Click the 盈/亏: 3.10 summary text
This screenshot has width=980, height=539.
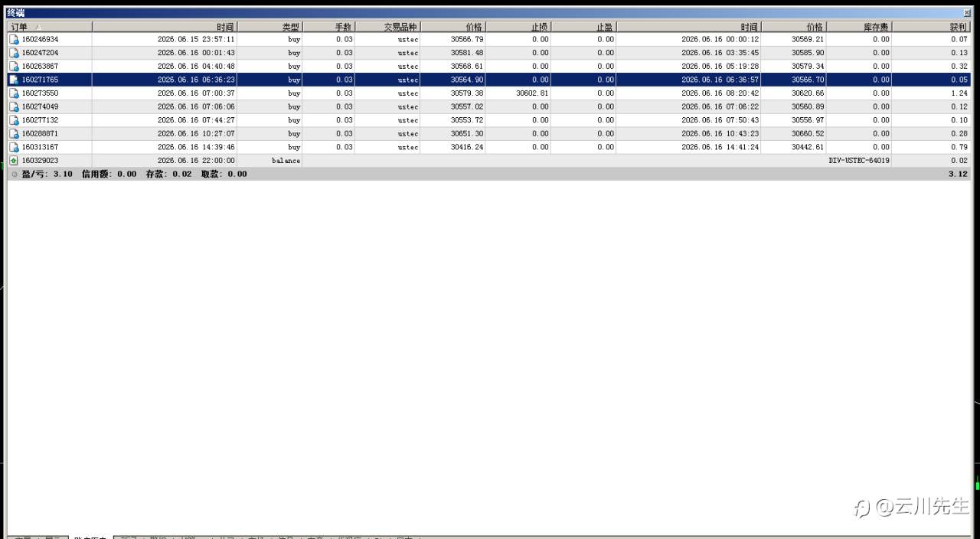pos(47,174)
